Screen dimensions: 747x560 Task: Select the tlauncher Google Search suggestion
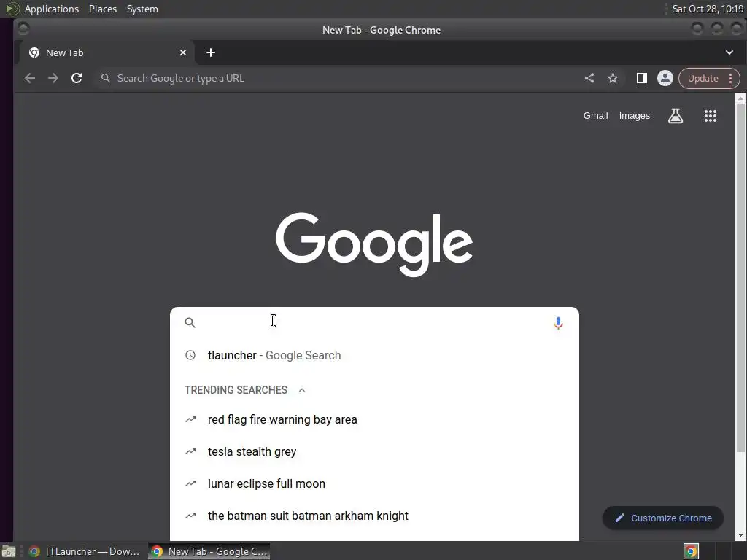[374, 355]
